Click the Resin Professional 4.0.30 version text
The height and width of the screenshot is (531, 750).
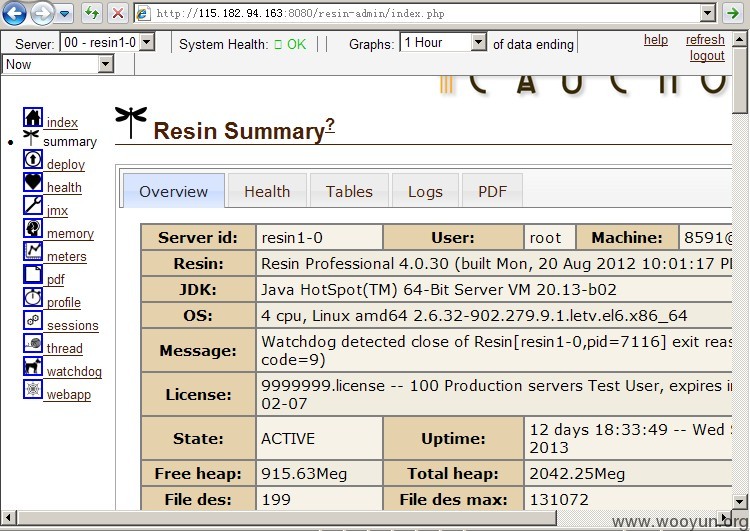[355, 264]
